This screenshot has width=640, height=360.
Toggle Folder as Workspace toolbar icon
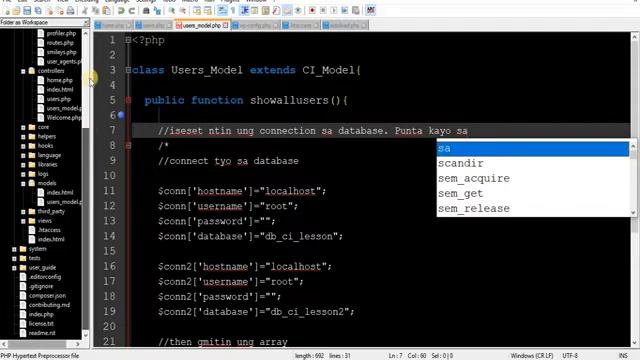pyautogui.click(x=287, y=11)
